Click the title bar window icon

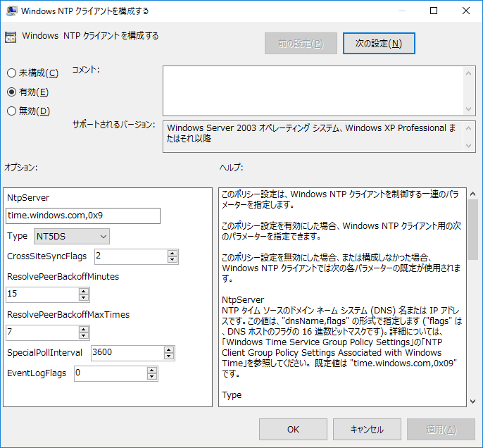(11, 11)
